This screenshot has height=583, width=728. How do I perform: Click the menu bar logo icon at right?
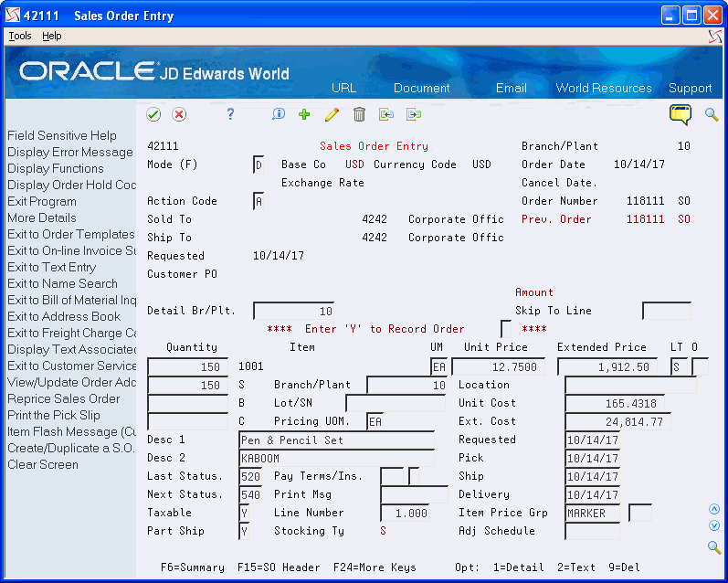coord(715,37)
